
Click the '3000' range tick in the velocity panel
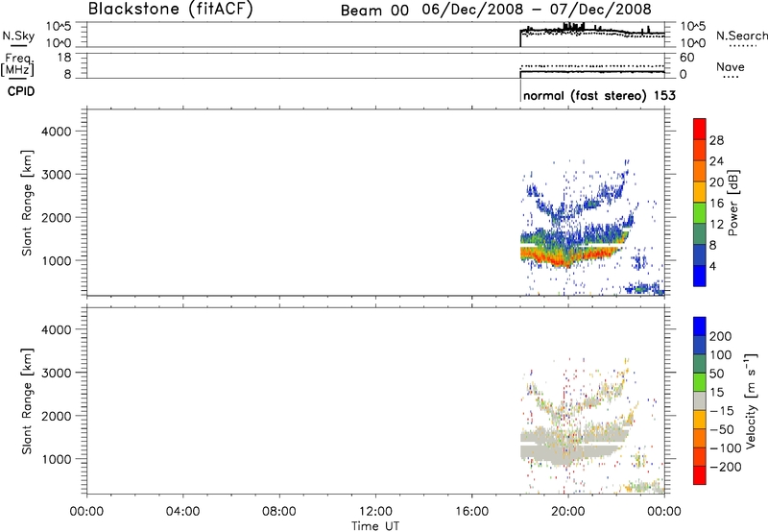57,373
